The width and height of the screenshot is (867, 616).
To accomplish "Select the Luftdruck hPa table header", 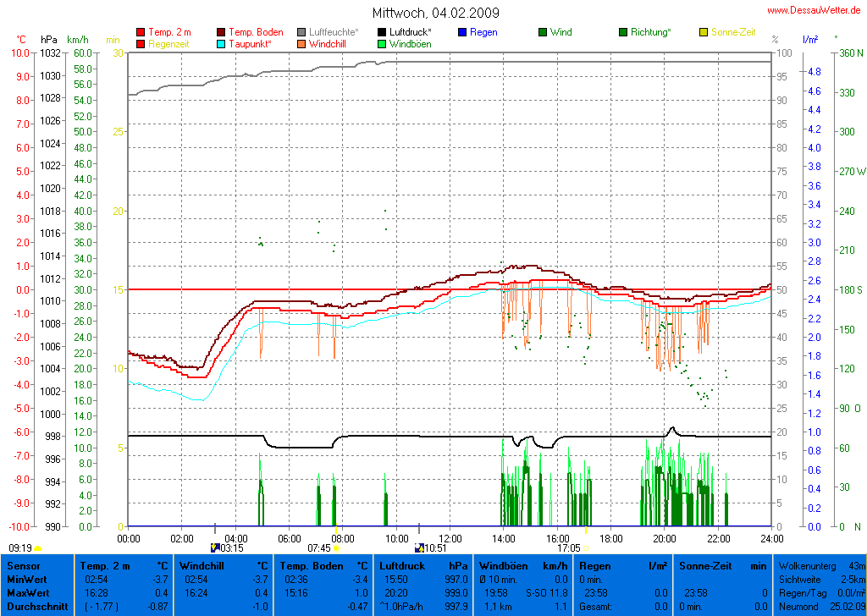I will coord(422,565).
